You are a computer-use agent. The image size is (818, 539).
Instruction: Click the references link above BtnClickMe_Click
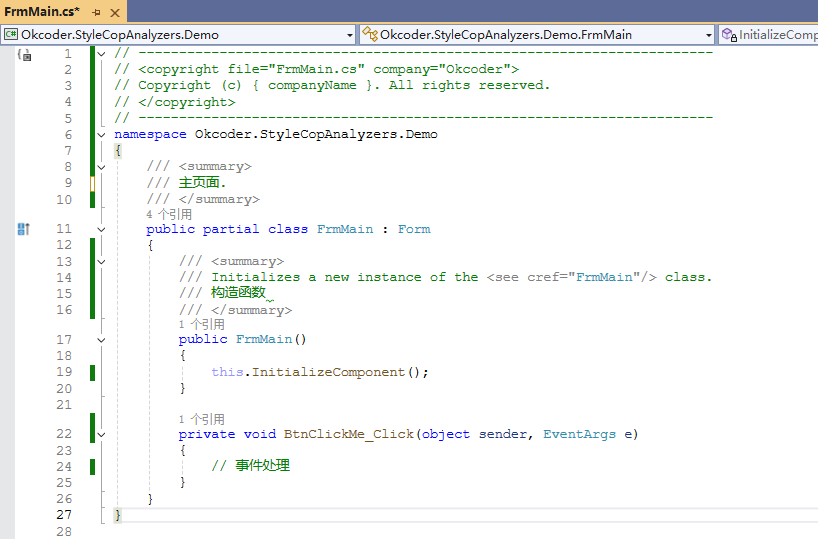click(201, 419)
